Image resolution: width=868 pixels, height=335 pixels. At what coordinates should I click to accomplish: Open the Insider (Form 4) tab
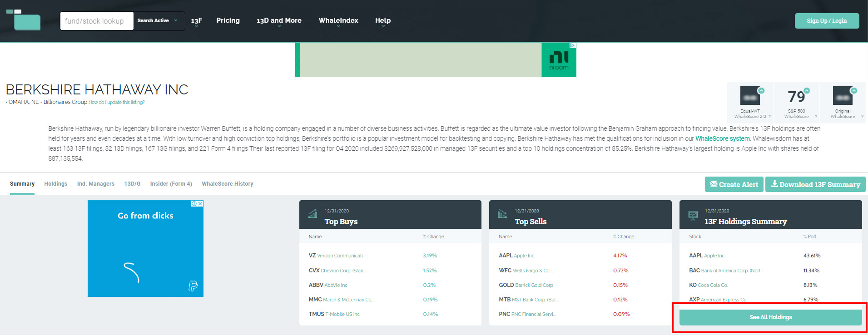point(171,184)
